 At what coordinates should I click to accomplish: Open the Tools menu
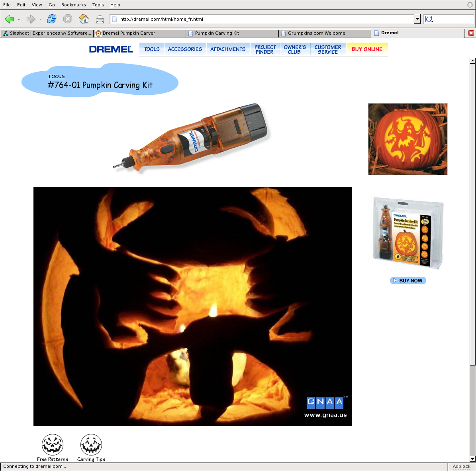(98, 5)
